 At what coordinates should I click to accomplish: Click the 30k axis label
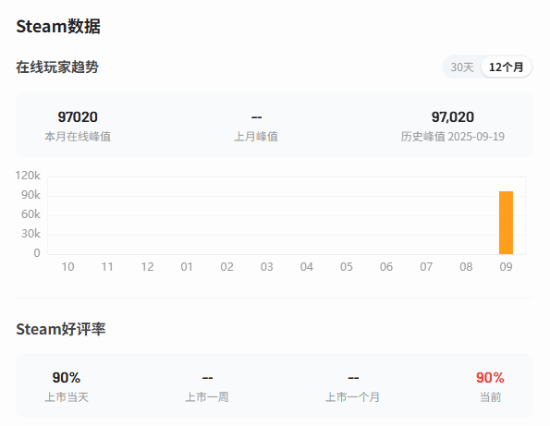pyautogui.click(x=31, y=233)
